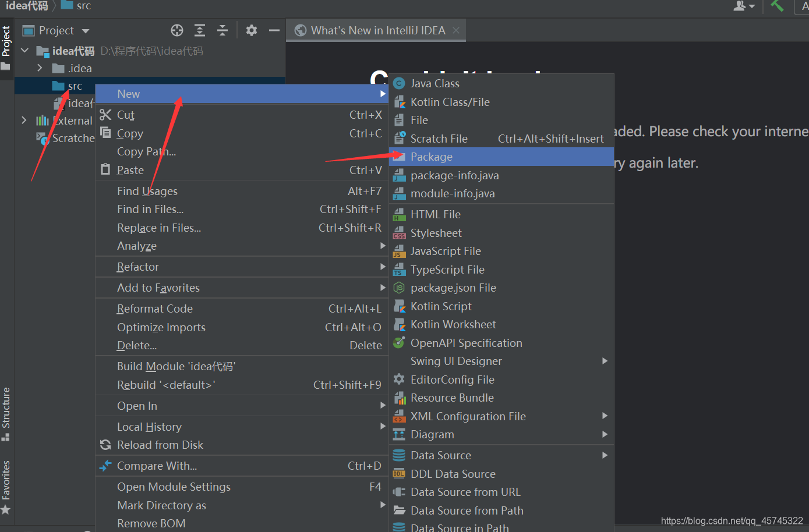Choose New in the context menu
This screenshot has height=532, width=809.
pyautogui.click(x=242, y=94)
